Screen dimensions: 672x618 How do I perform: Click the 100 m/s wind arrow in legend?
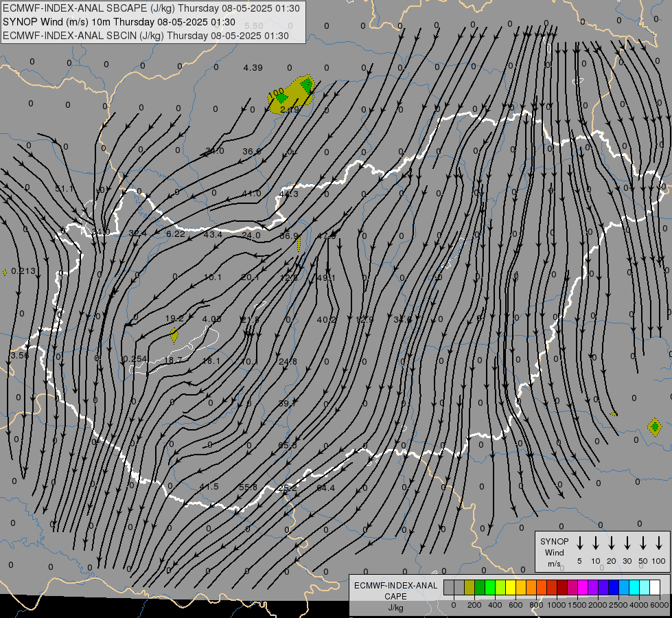[659, 543]
